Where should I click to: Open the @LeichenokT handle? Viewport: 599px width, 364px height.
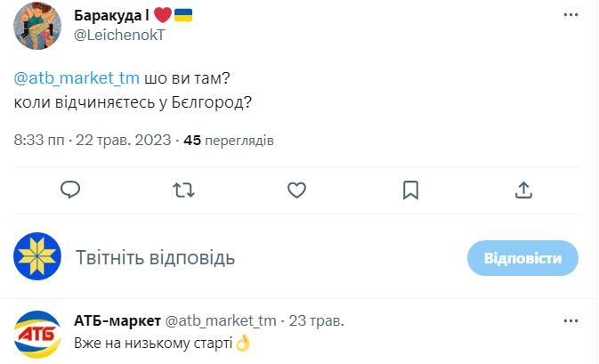[x=115, y=35]
